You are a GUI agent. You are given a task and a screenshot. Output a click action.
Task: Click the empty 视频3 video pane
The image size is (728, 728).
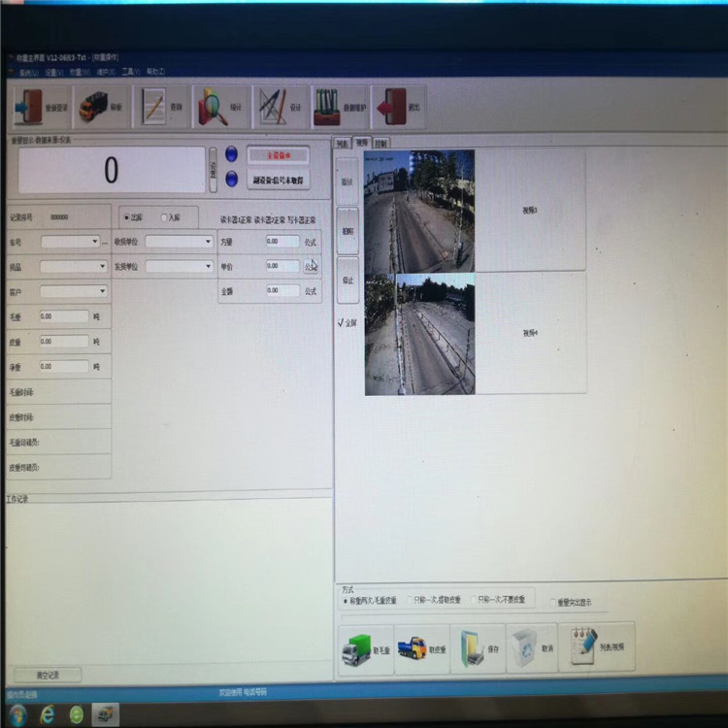530,211
